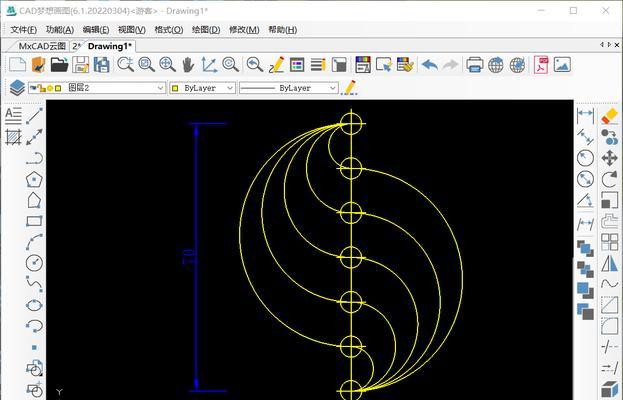This screenshot has height=400, width=623.
Task: Select the blue 70 dimension text
Action: pos(189,257)
